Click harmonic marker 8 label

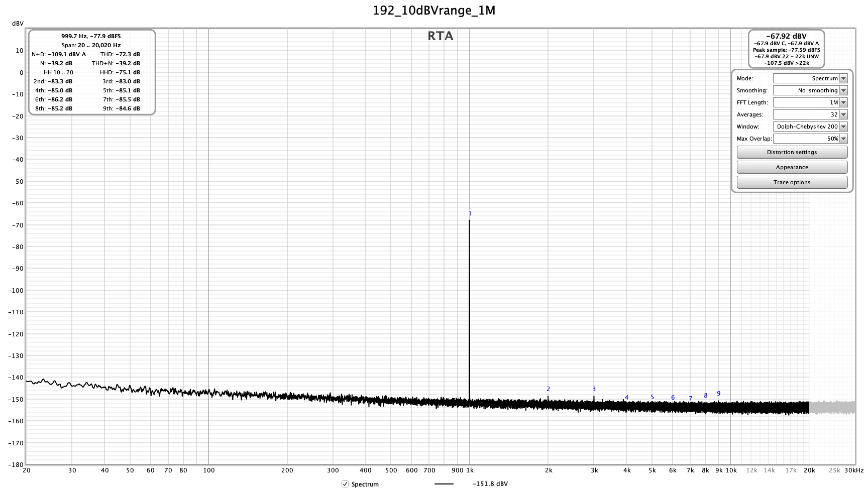705,396
